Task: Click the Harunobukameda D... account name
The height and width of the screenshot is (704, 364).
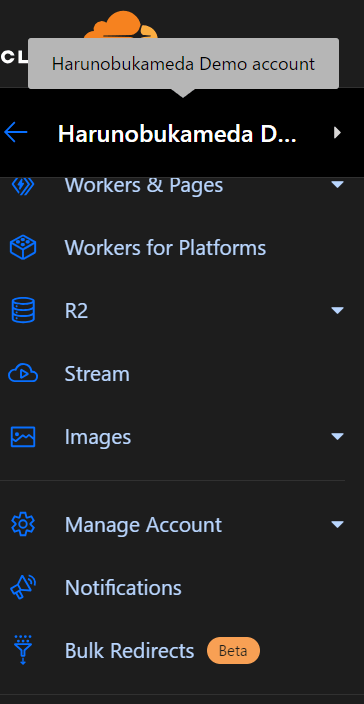Action: [177, 133]
